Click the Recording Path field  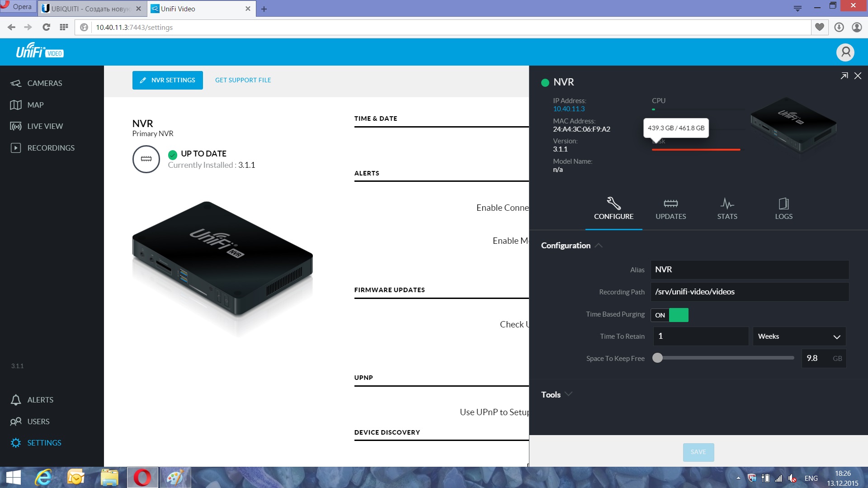[x=749, y=292]
